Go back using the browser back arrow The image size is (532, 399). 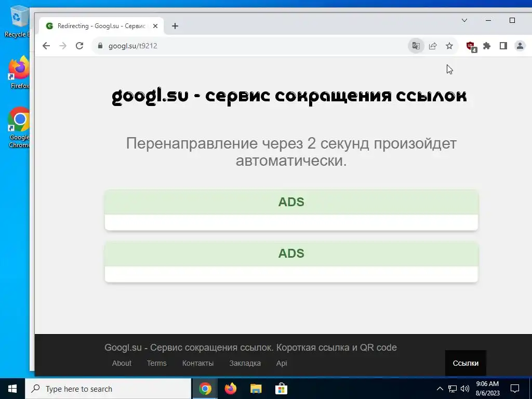[46, 46]
